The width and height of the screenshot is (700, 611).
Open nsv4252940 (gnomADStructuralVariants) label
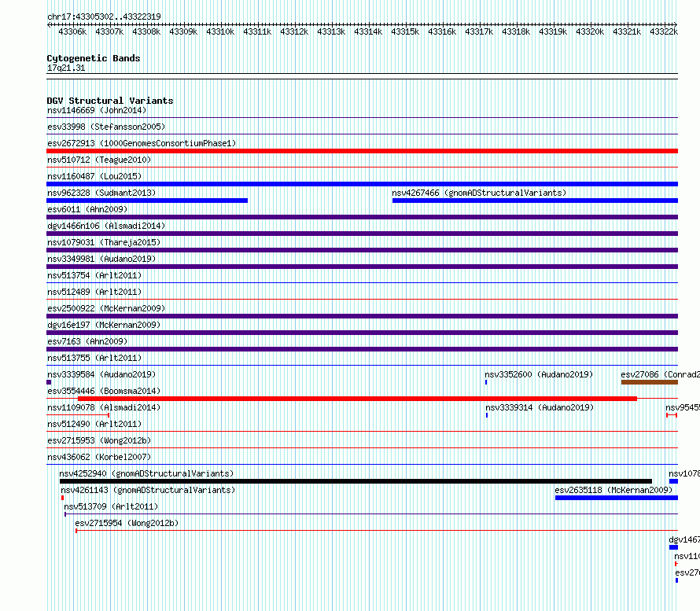[146, 473]
